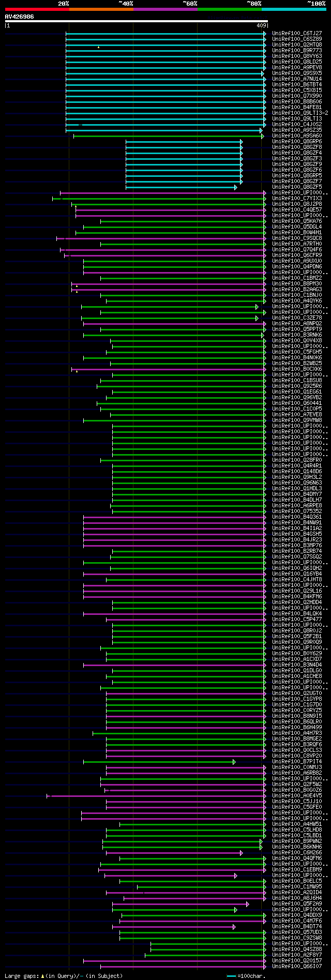Click the green ~80% identity legend segment
This screenshot has width=331, height=980.
pyautogui.click(x=230, y=9)
